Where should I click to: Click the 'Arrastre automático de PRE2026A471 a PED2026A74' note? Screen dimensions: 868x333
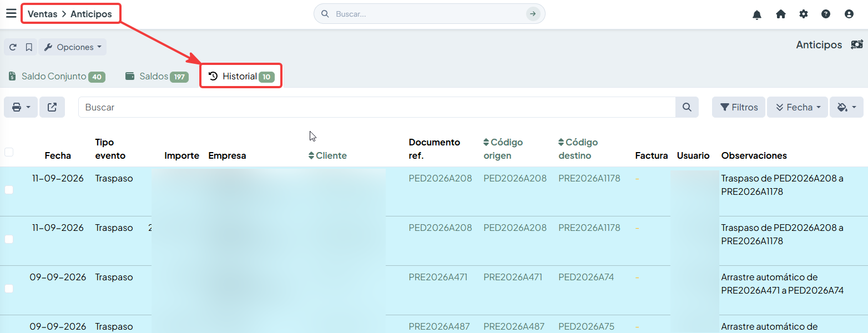click(783, 284)
